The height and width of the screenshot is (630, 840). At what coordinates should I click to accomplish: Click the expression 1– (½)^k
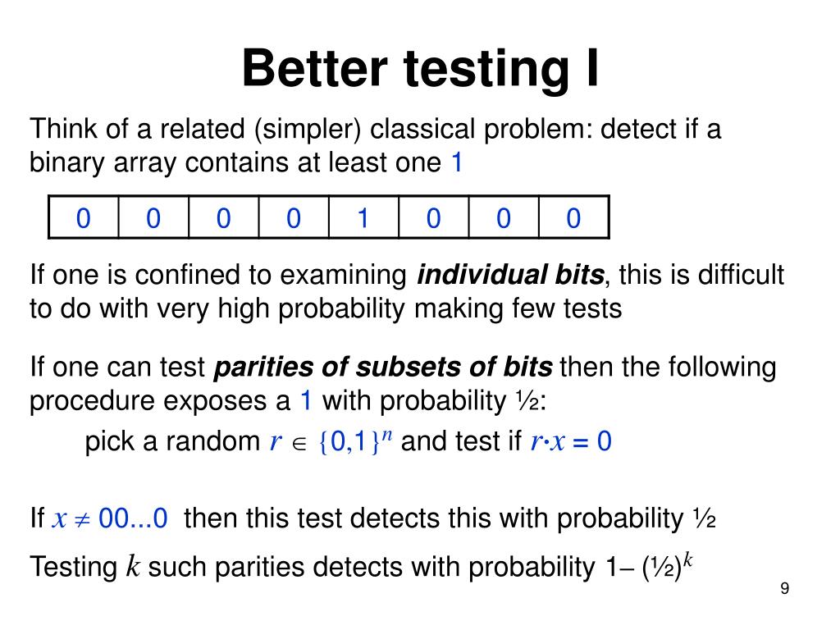pyautogui.click(x=650, y=566)
